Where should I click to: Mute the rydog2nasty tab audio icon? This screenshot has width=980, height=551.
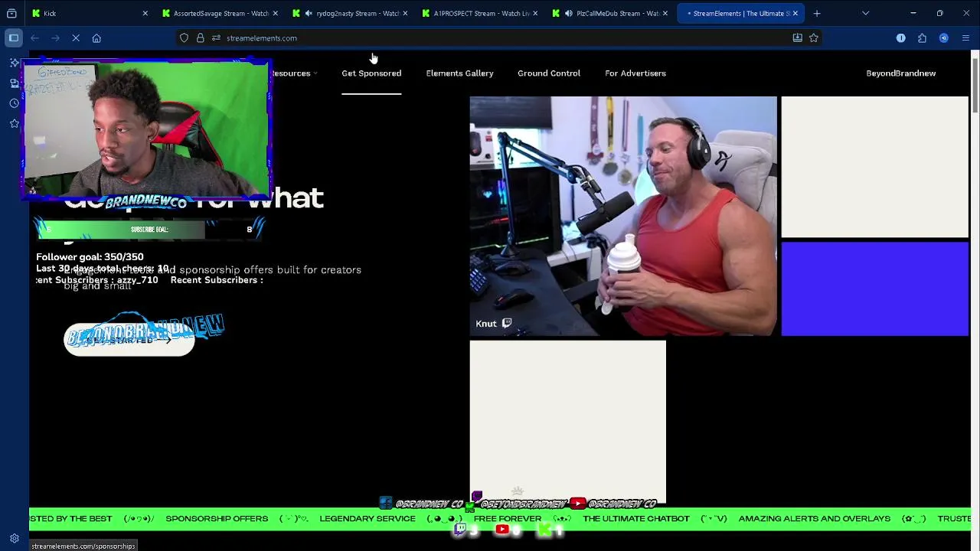click(309, 13)
